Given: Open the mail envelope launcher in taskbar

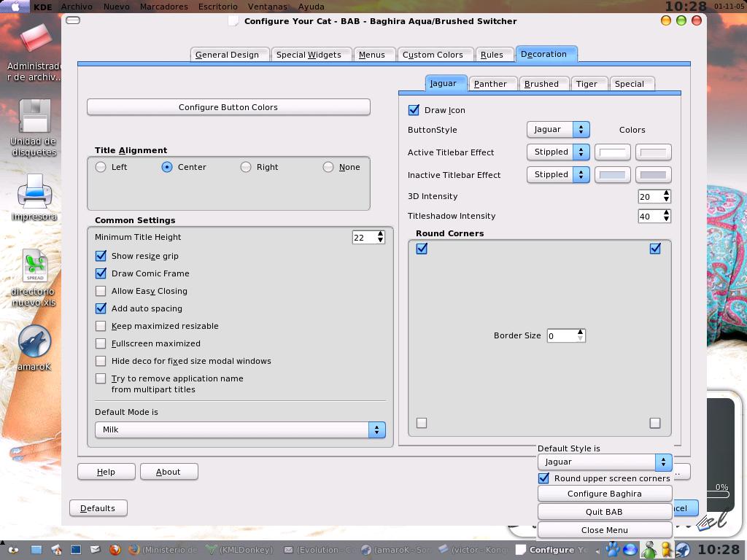Looking at the screenshot, I should (96, 550).
